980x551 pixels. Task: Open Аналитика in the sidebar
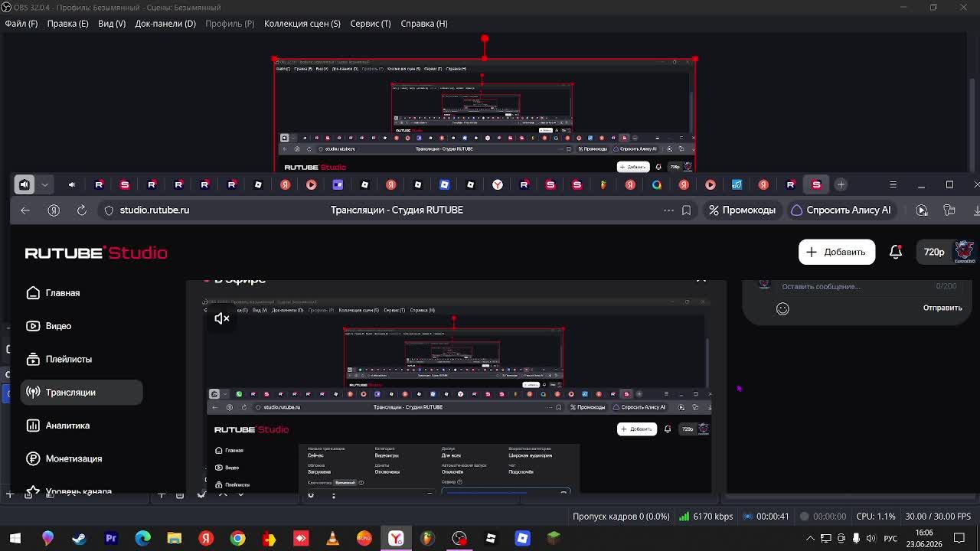[67, 425]
